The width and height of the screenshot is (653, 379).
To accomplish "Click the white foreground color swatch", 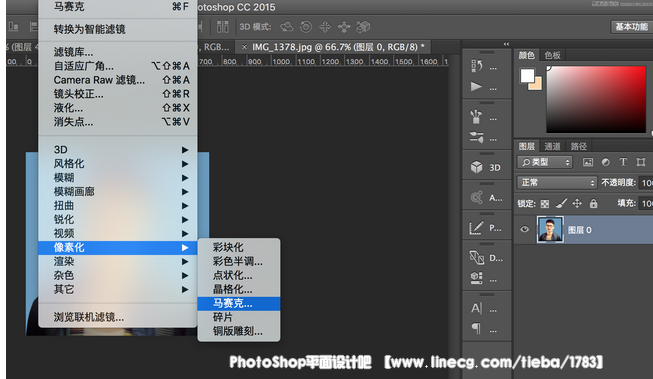I will [528, 75].
